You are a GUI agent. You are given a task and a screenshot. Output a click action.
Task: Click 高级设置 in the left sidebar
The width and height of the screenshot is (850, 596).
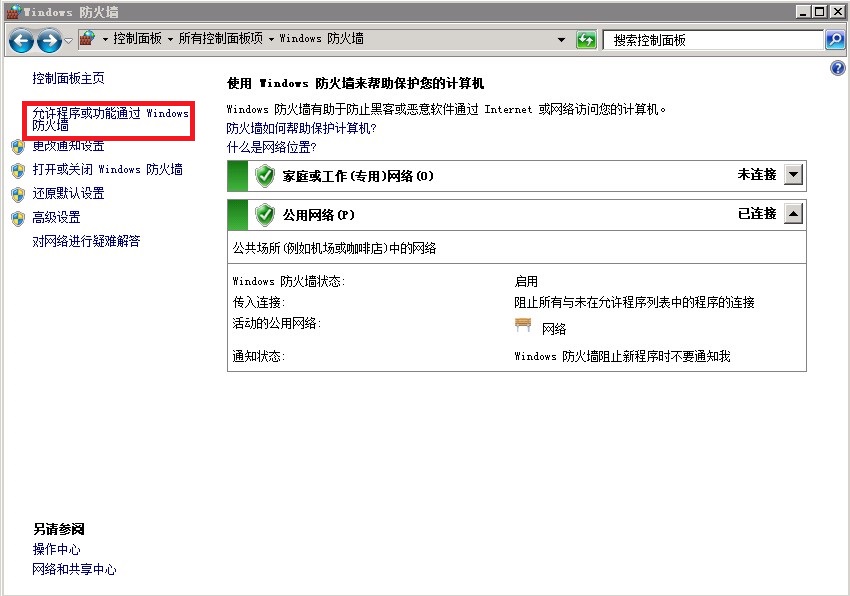[x=56, y=218]
